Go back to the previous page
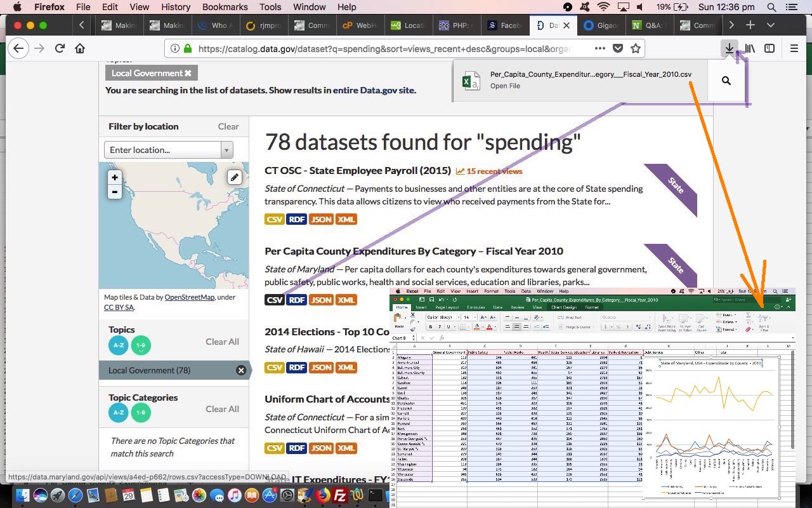Screen dimensions: 812x508 pyautogui.click(x=19, y=48)
